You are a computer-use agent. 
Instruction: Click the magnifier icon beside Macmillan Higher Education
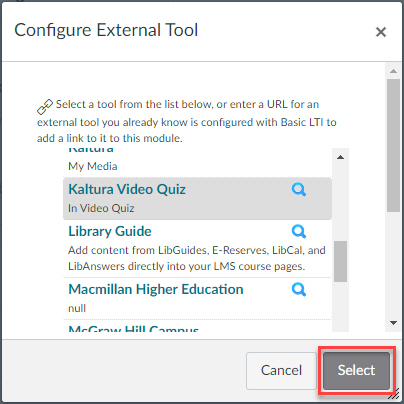tap(299, 290)
